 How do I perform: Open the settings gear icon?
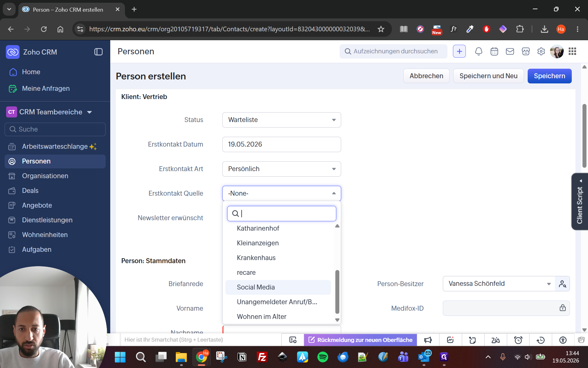pyautogui.click(x=541, y=52)
